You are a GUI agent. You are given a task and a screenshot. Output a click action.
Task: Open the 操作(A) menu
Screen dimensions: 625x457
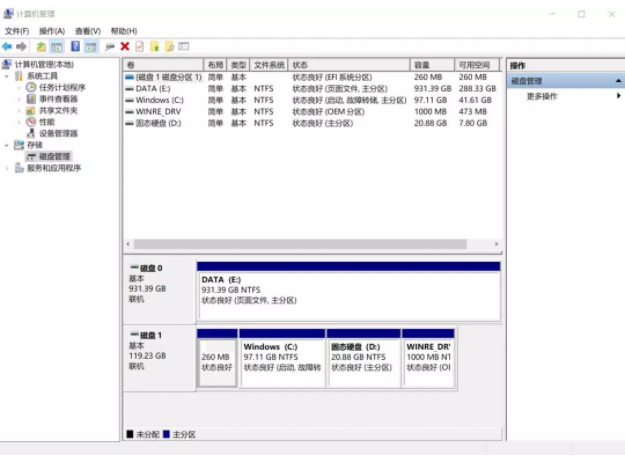52,31
